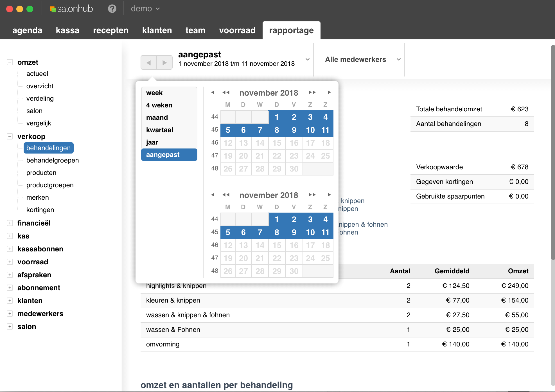555x392 pixels.
Task: Open actueel under omzet
Action: (37, 74)
